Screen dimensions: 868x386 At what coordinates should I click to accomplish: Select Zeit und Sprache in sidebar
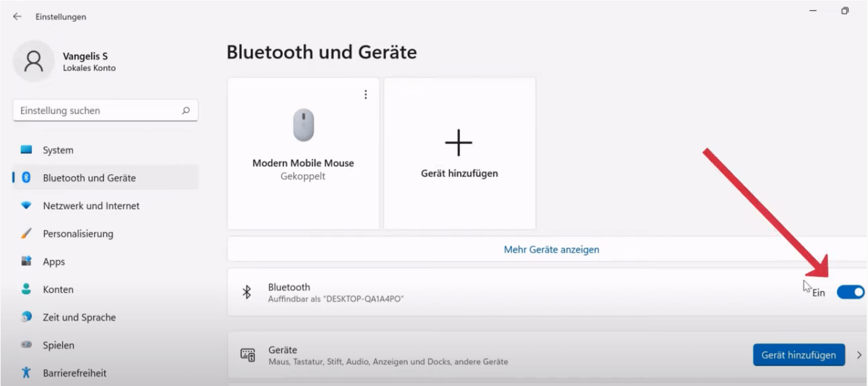(x=79, y=317)
